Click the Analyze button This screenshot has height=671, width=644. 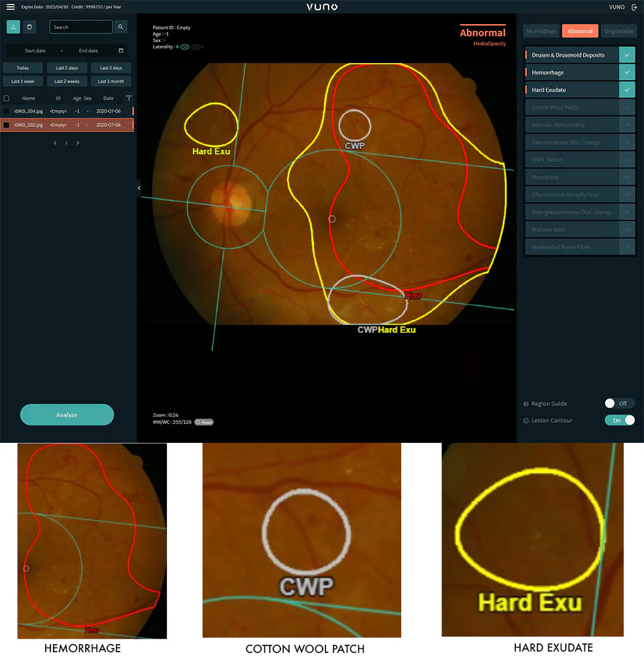point(67,415)
